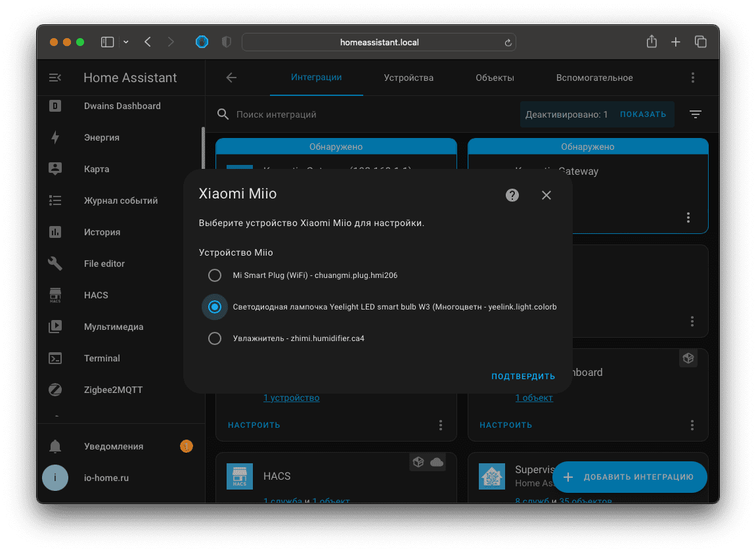Click the help question mark icon in dialog
Viewport: 756px width, 552px height.
512,195
